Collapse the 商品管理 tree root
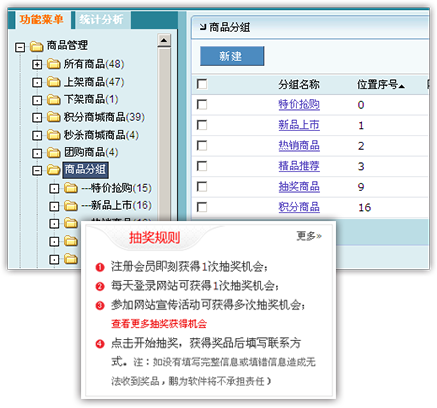This screenshot has height=408, width=437. tap(20, 47)
